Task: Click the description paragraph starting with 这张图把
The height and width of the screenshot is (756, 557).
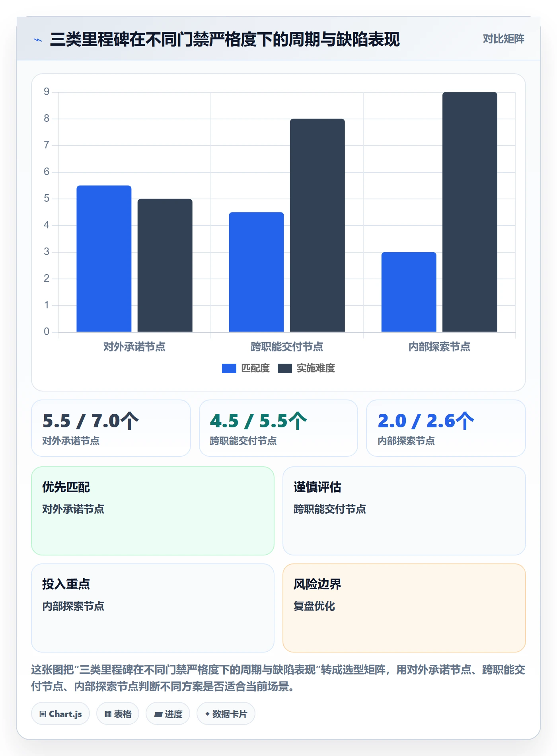Action: pos(278,678)
